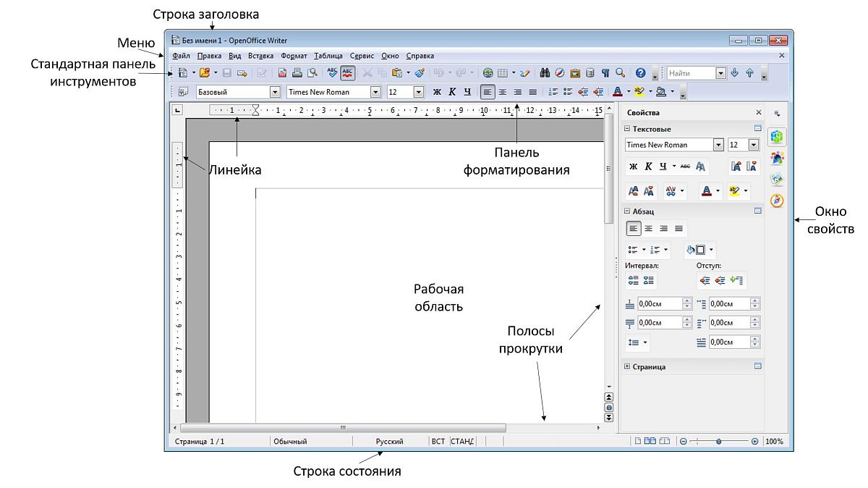The image size is (868, 488).
Task: Click the Copy icon in standard toolbar
Action: (382, 73)
